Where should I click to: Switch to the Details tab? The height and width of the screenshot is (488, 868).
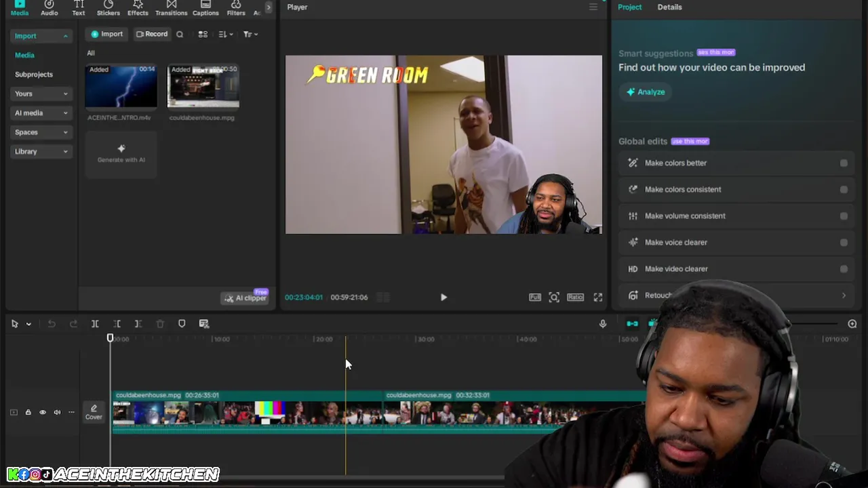(x=669, y=7)
